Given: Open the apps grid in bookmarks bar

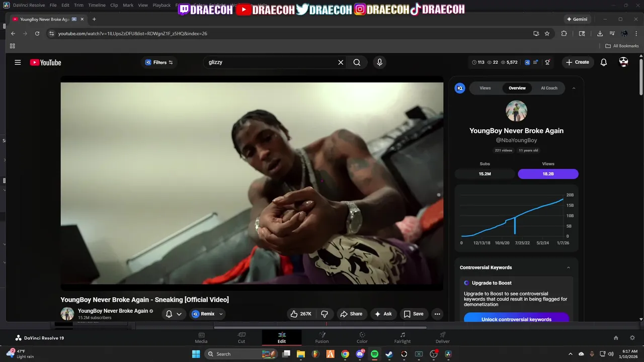Looking at the screenshot, I should tap(13, 46).
